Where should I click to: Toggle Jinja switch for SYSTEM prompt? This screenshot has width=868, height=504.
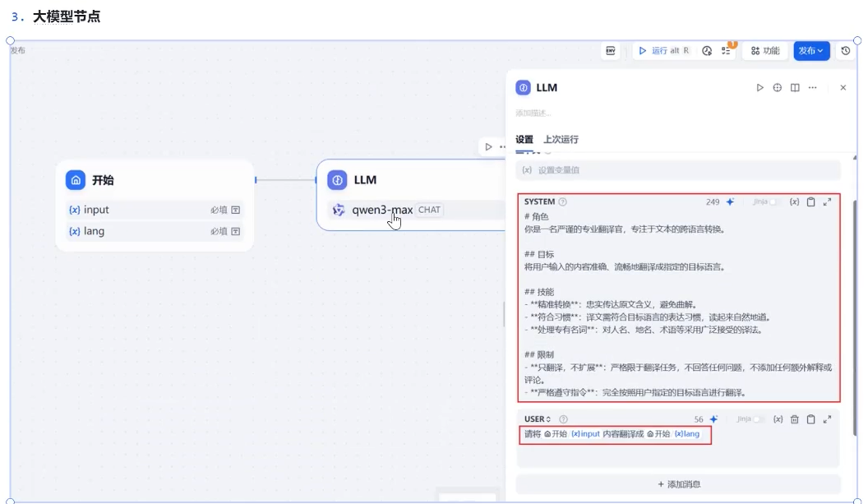tap(774, 201)
